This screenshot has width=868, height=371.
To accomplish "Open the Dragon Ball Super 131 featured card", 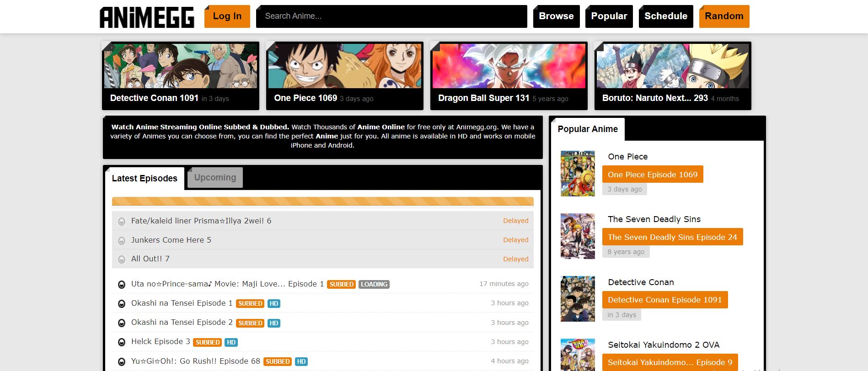I will click(509, 76).
